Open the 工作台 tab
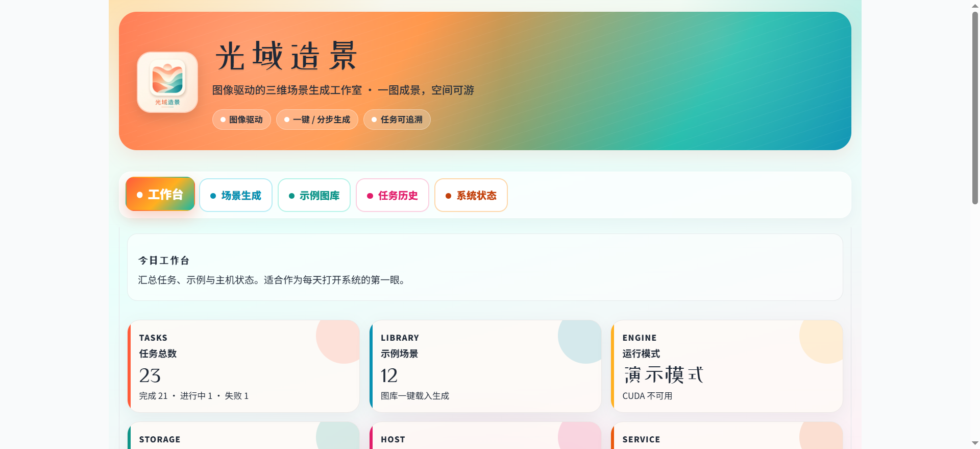The width and height of the screenshot is (980, 449). (160, 194)
